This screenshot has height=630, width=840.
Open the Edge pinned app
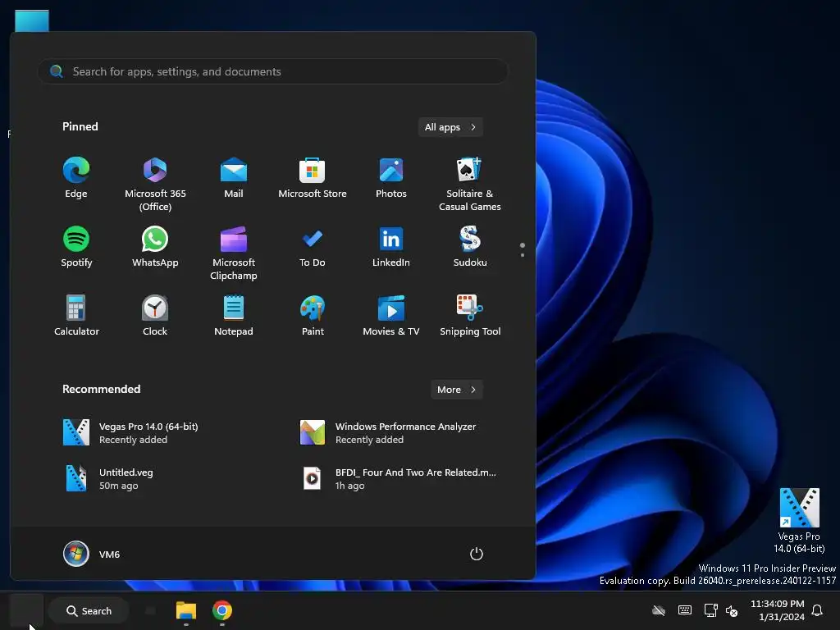(x=76, y=178)
